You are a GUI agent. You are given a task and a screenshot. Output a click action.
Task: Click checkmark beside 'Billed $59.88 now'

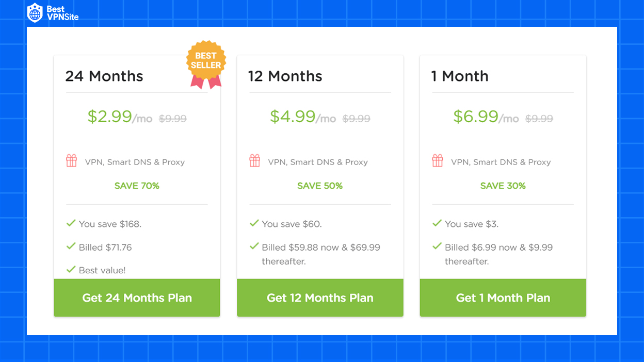point(254,246)
